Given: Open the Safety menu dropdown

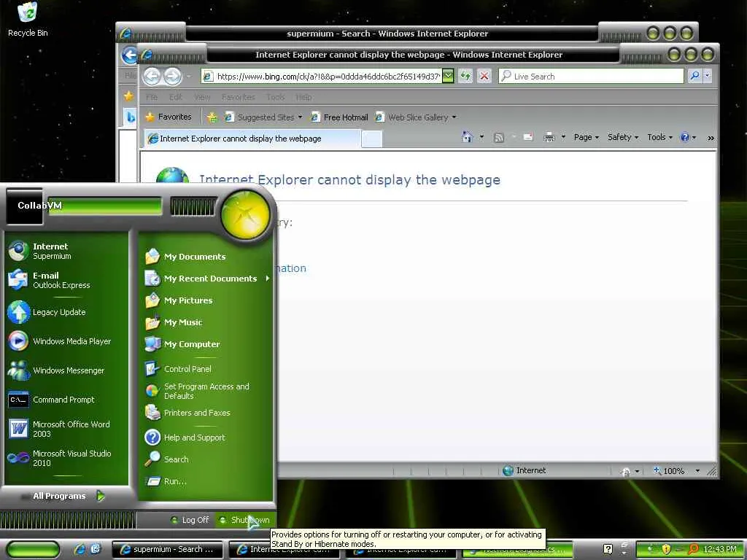Looking at the screenshot, I should 623,138.
